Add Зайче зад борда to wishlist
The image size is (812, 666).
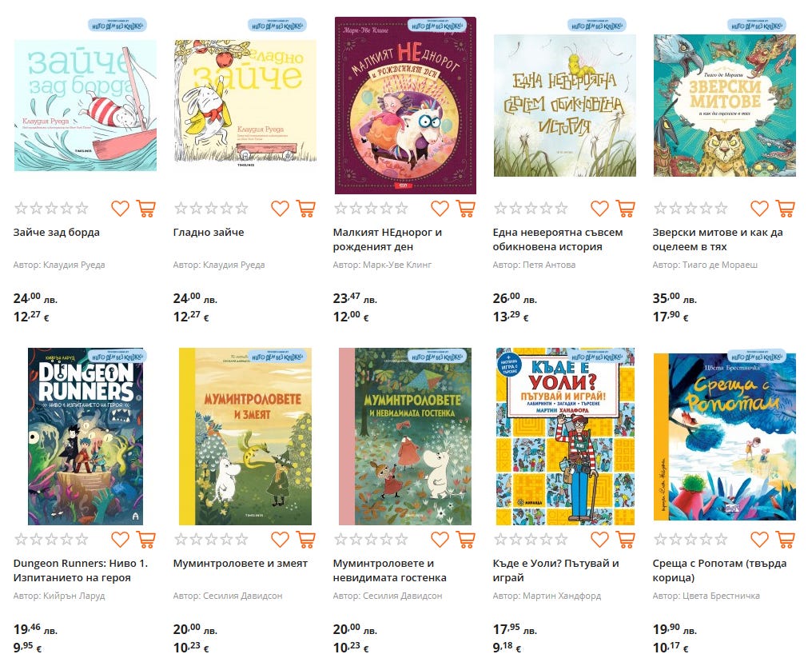pos(120,208)
